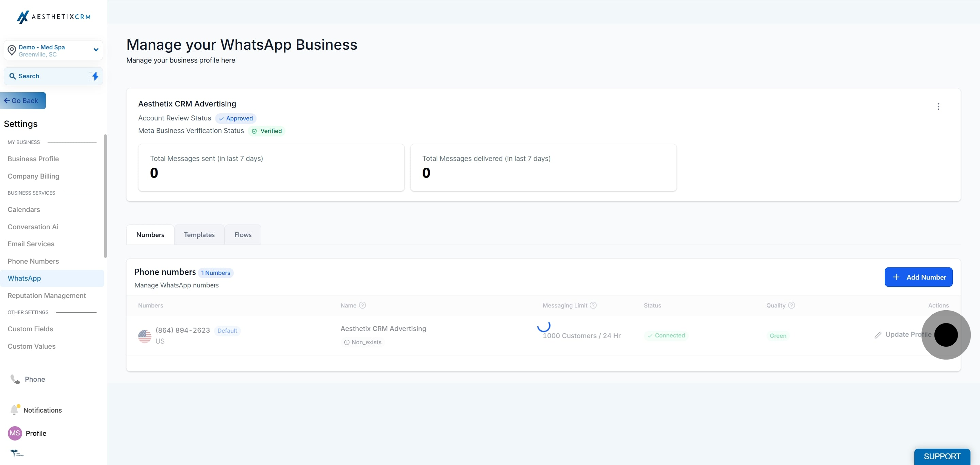The image size is (980, 465).
Task: Click the Add Number button
Action: [x=918, y=277]
